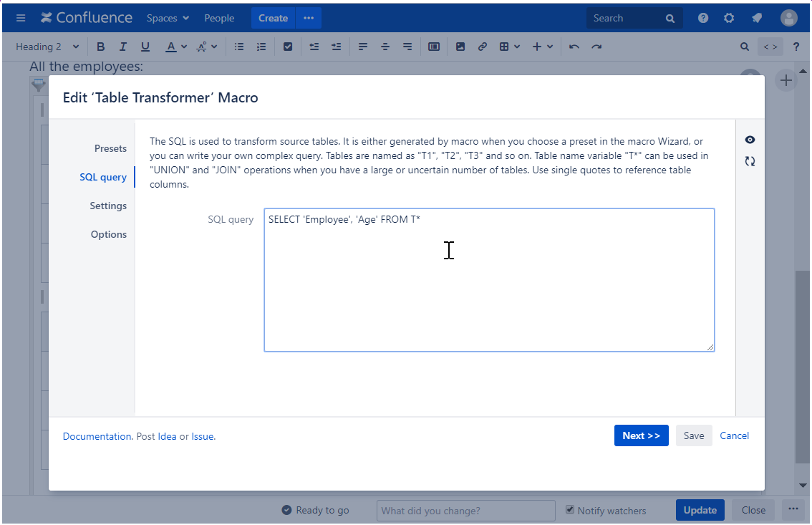Expand the insert table dropdown
812x525 pixels.
(x=510, y=47)
